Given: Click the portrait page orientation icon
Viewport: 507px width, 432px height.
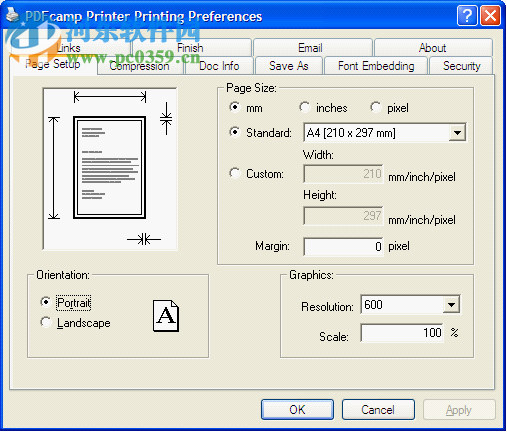Looking at the screenshot, I should (166, 316).
